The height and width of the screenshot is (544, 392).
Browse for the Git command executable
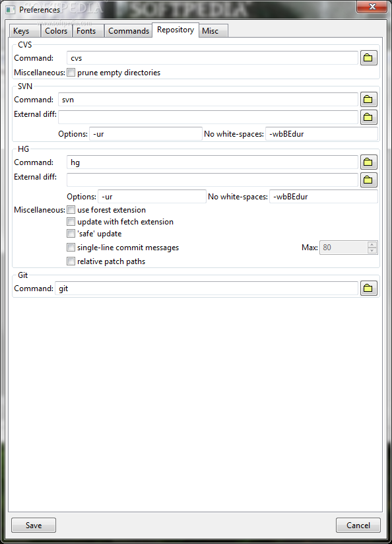tap(368, 289)
